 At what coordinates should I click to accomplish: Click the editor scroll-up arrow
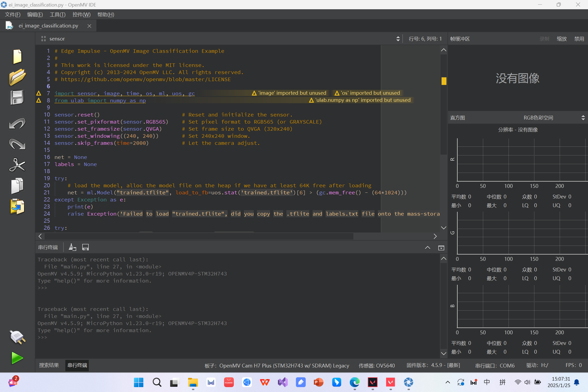443,50
